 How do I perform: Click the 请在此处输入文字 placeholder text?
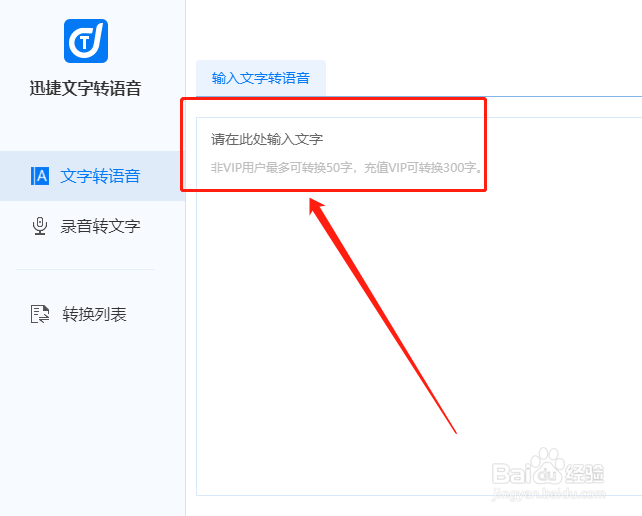(x=267, y=139)
